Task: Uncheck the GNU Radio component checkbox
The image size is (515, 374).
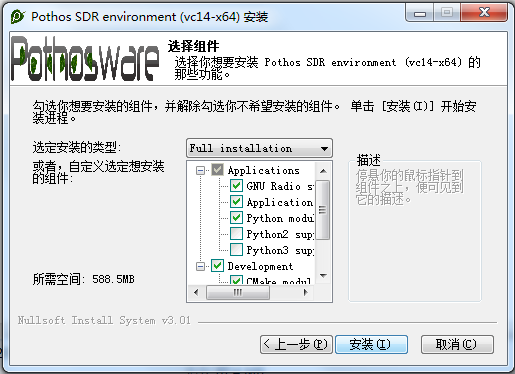Action: [x=236, y=186]
